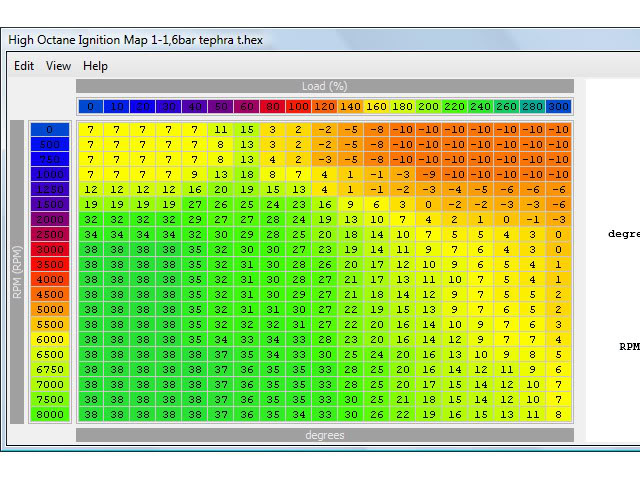Viewport: 640px width, 480px height.
Task: Select the 7500 RPM row header
Action: (x=50, y=400)
